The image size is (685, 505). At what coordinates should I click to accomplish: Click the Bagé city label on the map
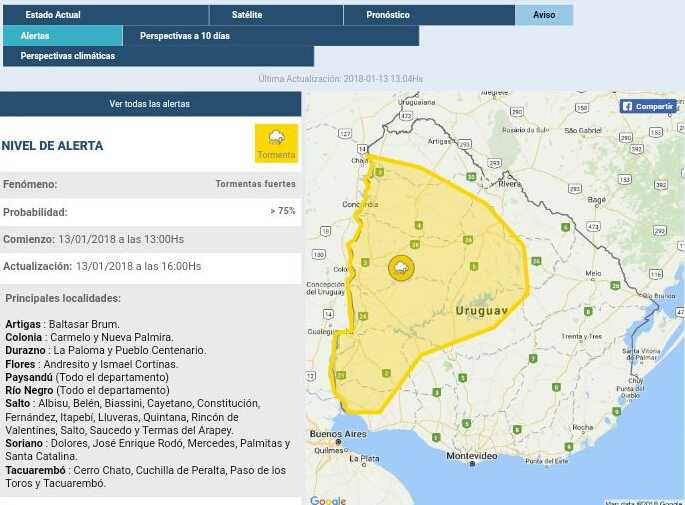click(598, 200)
